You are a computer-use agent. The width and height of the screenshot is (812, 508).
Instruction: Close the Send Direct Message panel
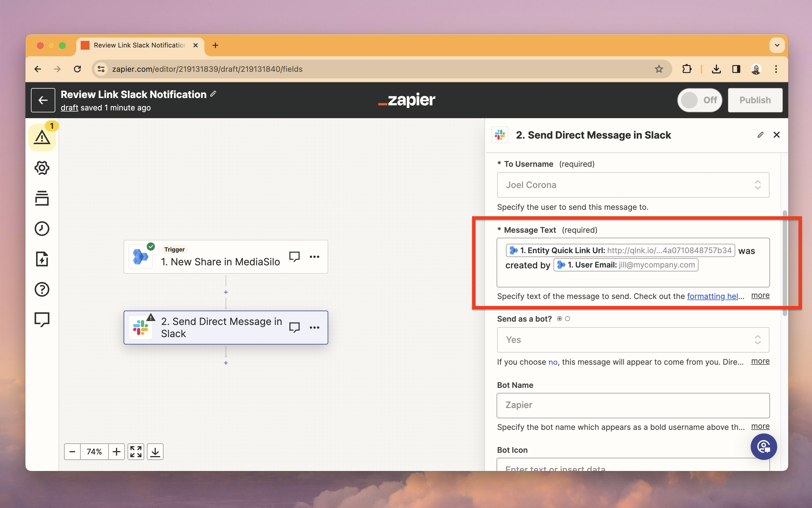(777, 135)
